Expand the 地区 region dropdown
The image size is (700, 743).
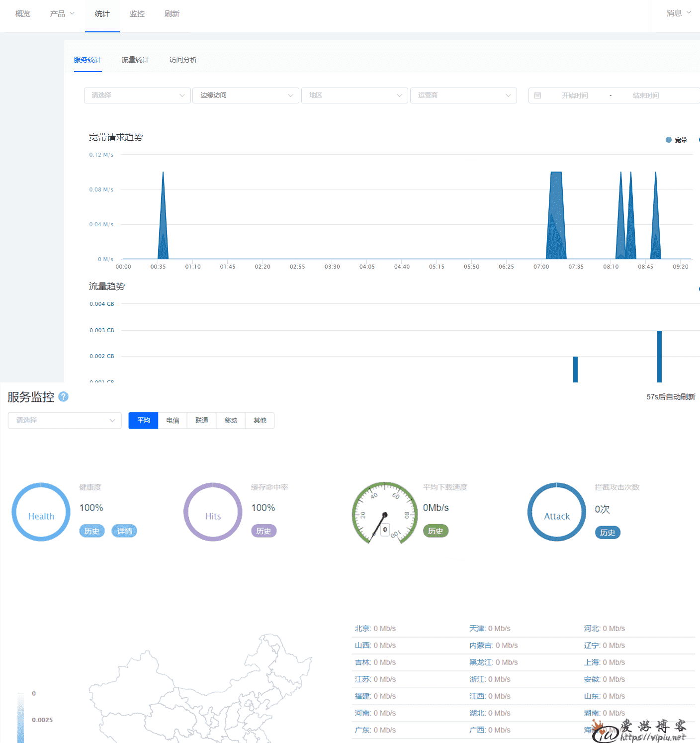(x=354, y=95)
